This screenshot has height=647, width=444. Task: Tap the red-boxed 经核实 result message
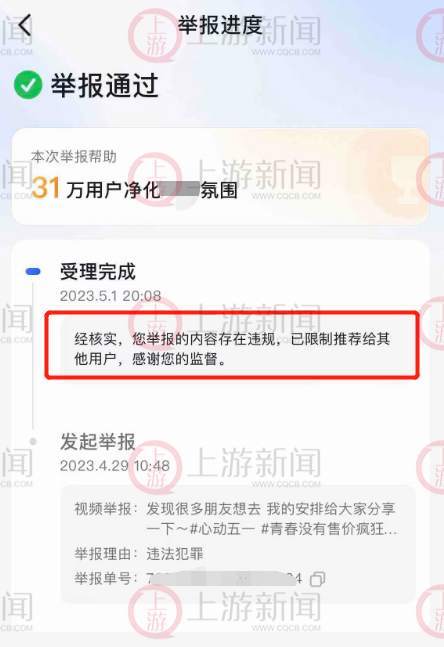point(232,349)
